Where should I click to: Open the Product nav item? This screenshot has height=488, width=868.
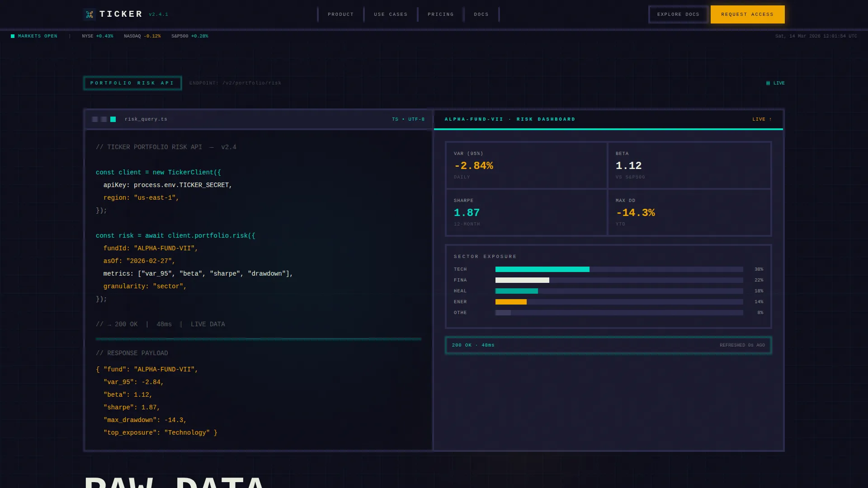click(341, 14)
